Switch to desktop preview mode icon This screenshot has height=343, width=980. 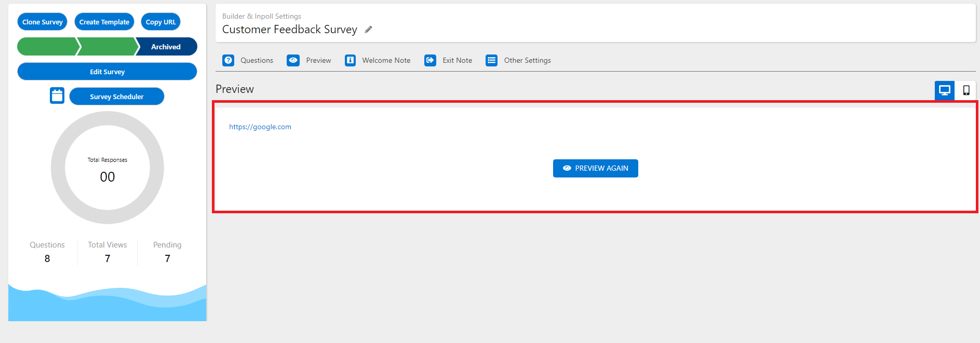(x=945, y=90)
